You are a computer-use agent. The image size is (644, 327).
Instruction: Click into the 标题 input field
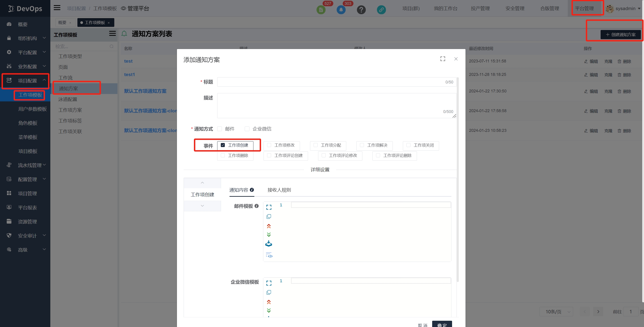click(x=330, y=82)
